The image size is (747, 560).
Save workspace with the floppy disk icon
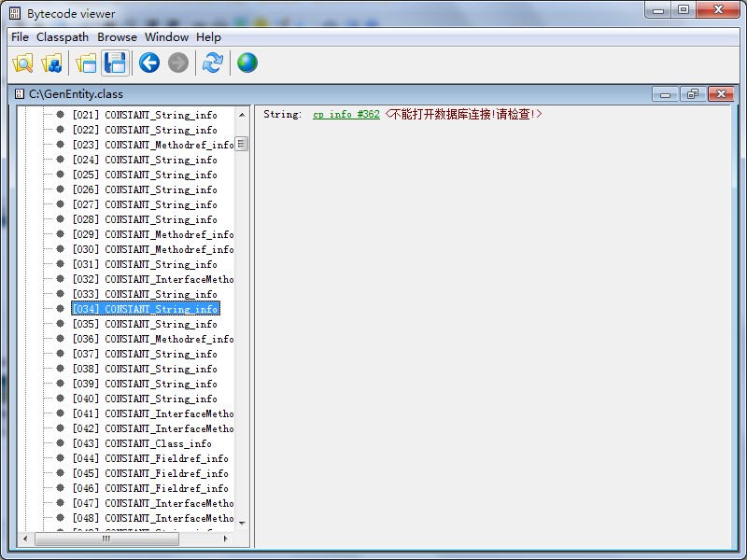115,63
